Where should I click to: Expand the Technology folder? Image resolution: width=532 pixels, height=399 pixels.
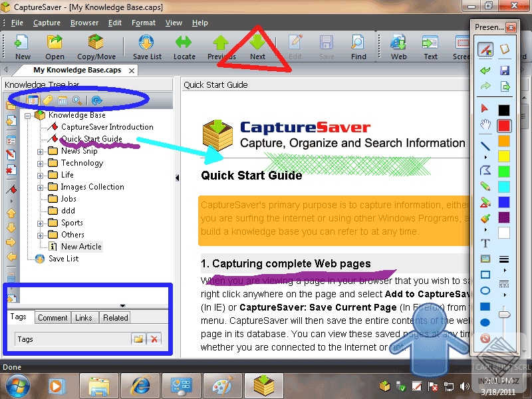[40, 164]
